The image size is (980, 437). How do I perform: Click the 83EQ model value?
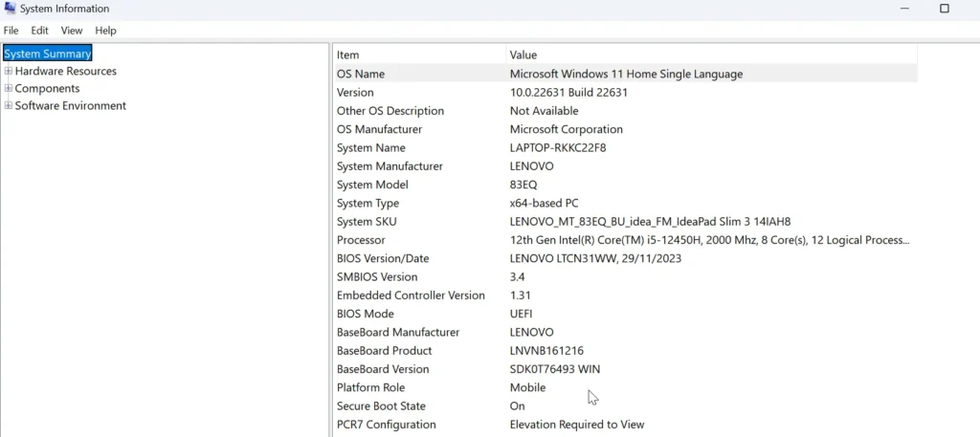pyautogui.click(x=523, y=185)
